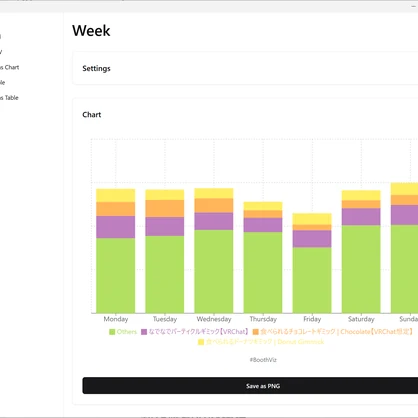Screen dimensions: 418x418
Task: Click the green Others segment of the Saturday bar
Action: pyautogui.click(x=361, y=269)
